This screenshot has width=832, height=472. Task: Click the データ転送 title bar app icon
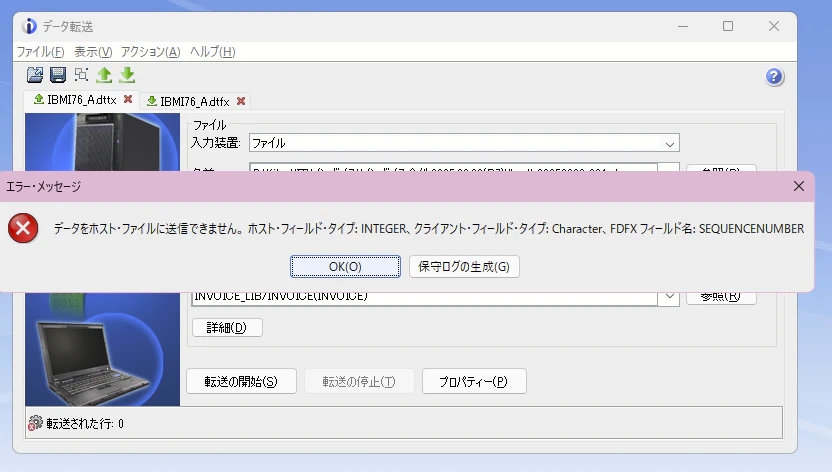tap(29, 26)
